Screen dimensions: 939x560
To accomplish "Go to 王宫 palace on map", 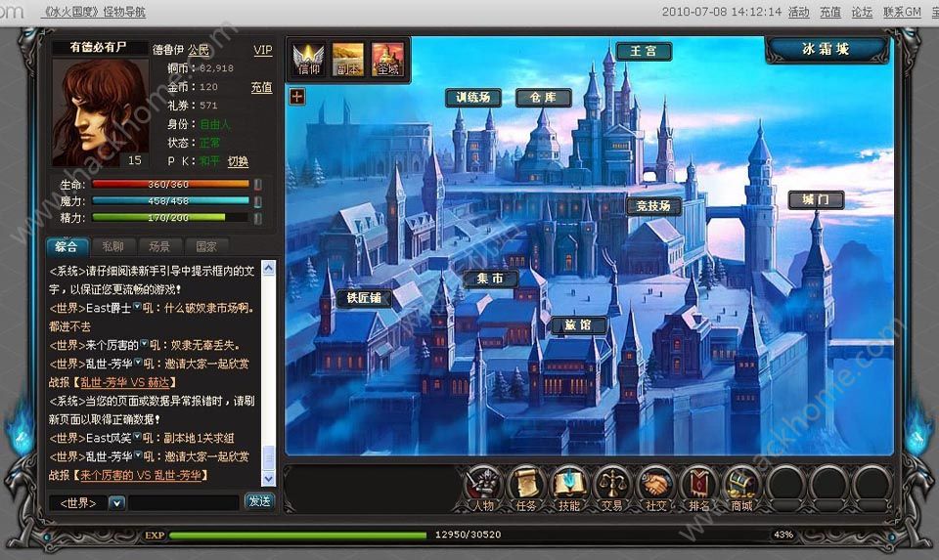I will 644,52.
